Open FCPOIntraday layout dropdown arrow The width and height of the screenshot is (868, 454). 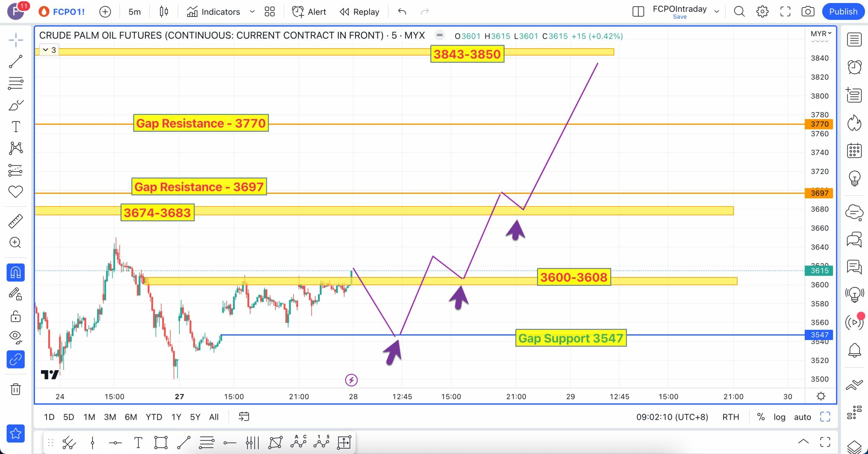[x=716, y=12]
